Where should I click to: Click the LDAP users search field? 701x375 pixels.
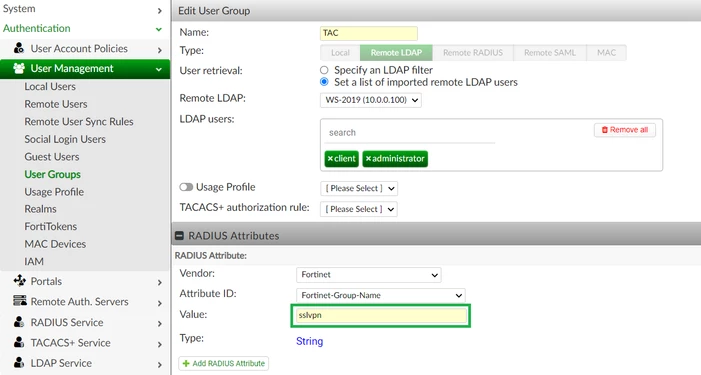click(410, 133)
